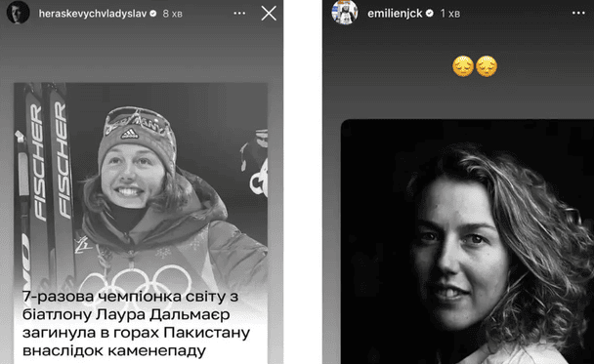Open the black-and-white portrait in emilienjck's story
Image resolution: width=594 pixels, height=364 pixels.
pyautogui.click(x=467, y=242)
